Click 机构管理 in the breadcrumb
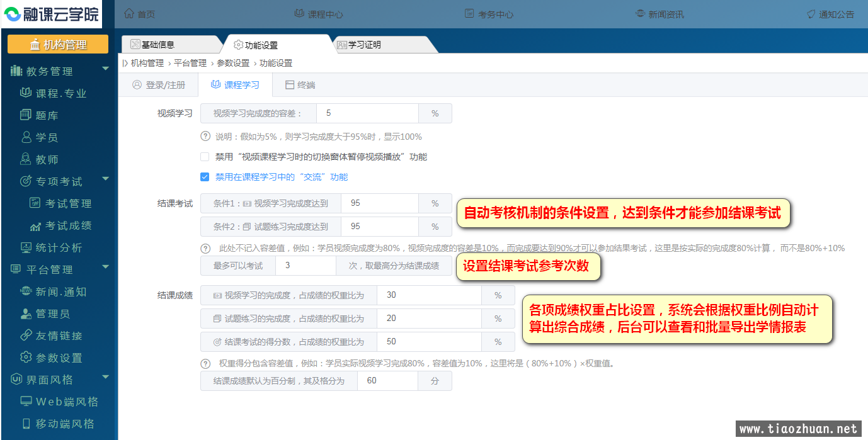 coord(147,63)
